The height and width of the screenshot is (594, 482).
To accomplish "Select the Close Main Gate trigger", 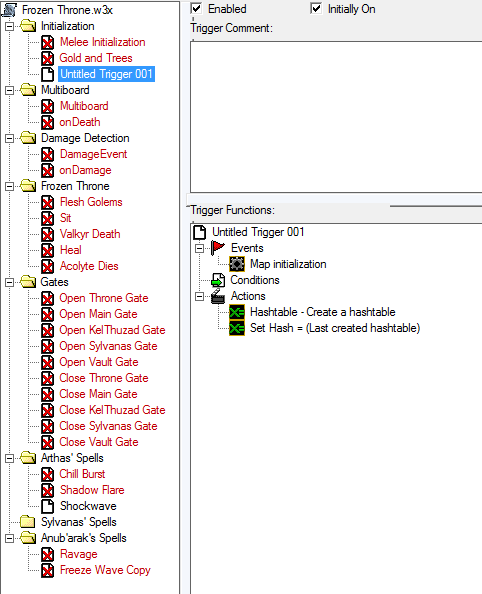I will (x=99, y=394).
